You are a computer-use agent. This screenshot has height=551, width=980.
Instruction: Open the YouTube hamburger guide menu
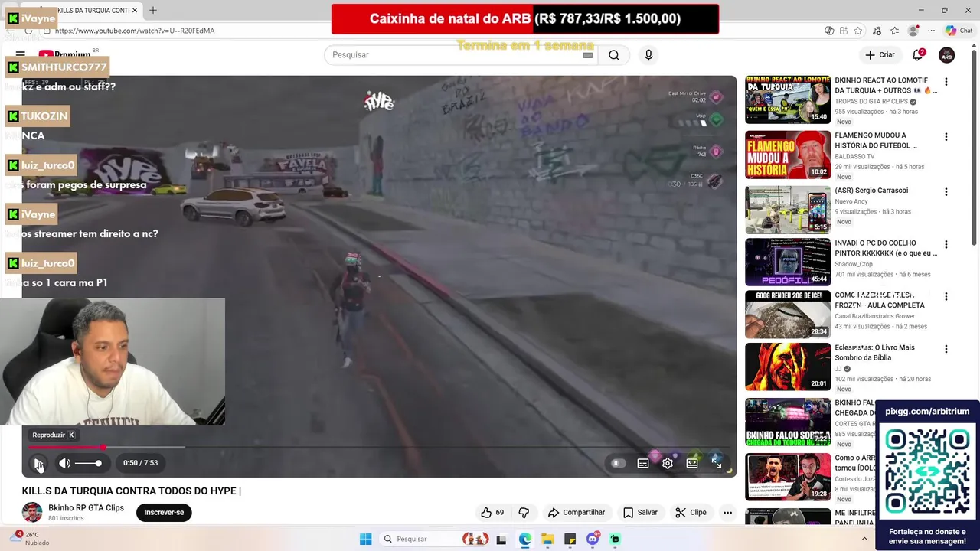(x=21, y=55)
